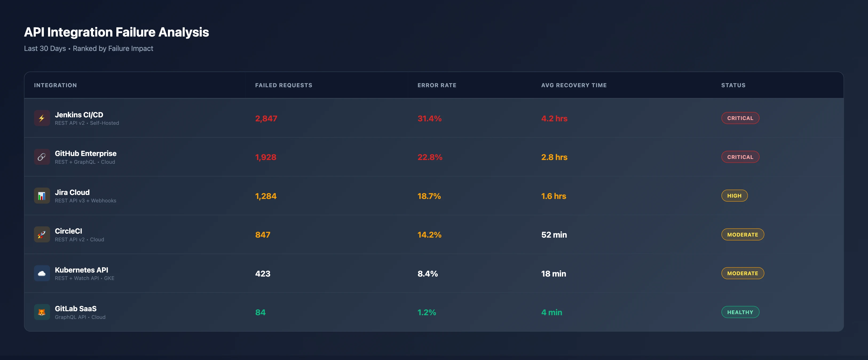This screenshot has height=360, width=868.
Task: Click the CircleCI rocket icon
Action: pos(42,234)
